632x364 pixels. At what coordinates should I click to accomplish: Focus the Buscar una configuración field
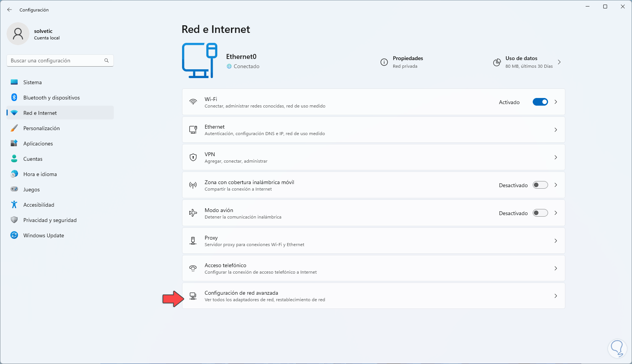(x=56, y=60)
